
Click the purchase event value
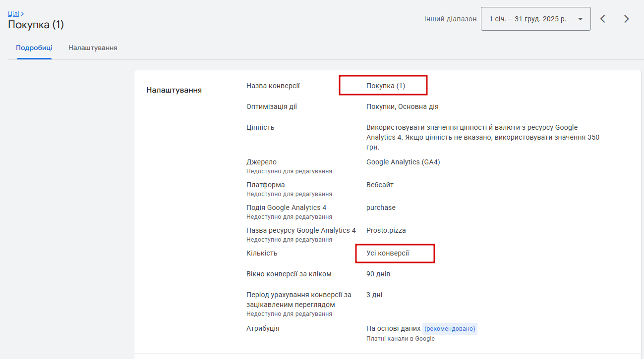click(x=381, y=207)
